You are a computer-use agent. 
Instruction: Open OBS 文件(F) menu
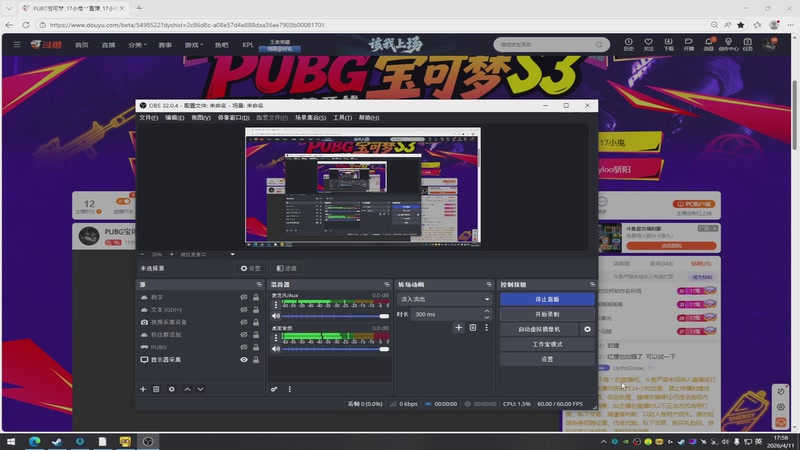point(148,118)
